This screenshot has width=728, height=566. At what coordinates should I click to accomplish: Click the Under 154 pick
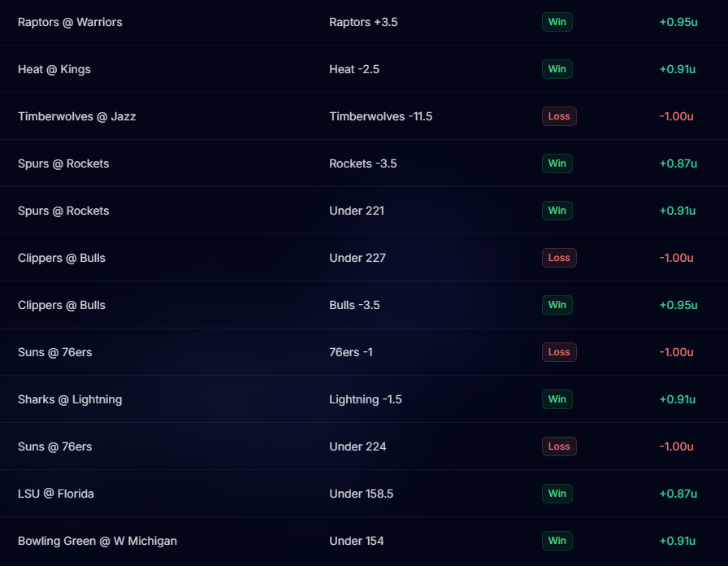357,541
